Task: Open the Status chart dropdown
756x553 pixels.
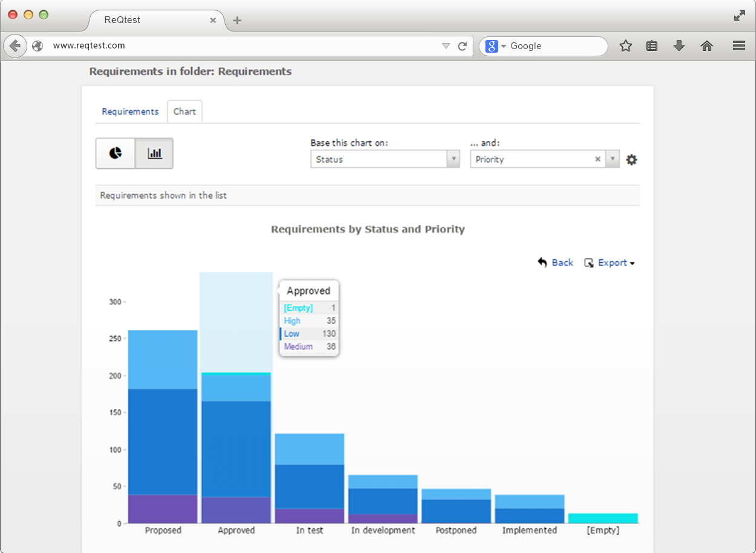Action: click(x=453, y=159)
